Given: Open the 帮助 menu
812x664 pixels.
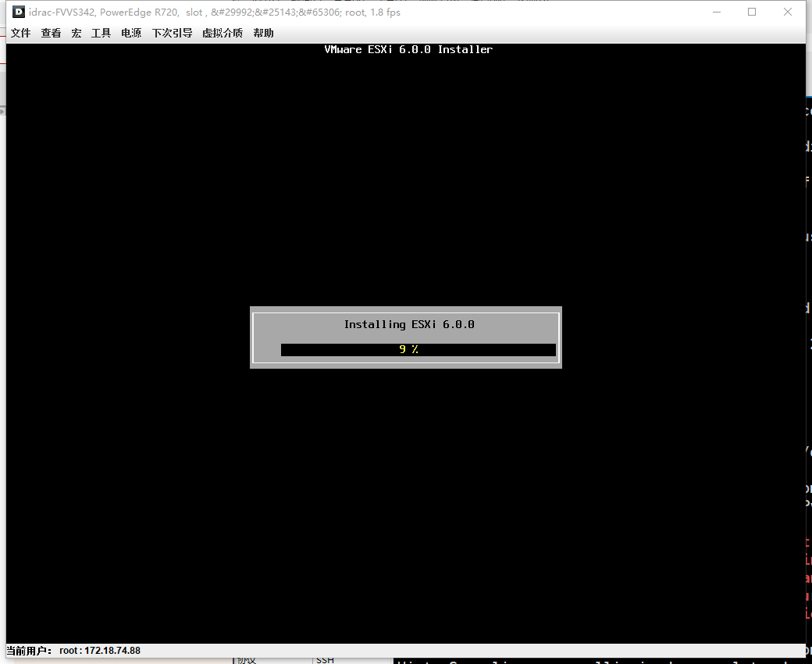Looking at the screenshot, I should coord(263,33).
